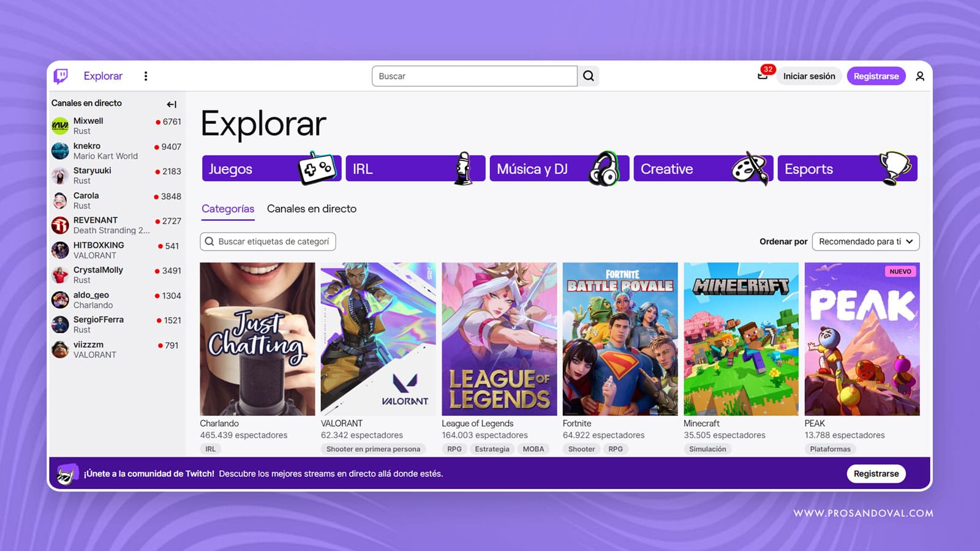The height and width of the screenshot is (551, 980).
Task: Click viizzzm's channel avatar
Action: 60,349
